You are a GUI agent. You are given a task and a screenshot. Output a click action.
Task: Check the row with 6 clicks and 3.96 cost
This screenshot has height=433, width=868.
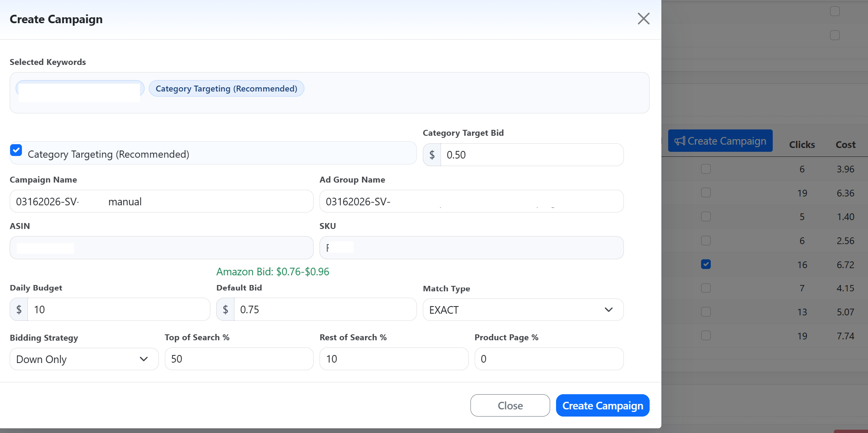coord(706,169)
